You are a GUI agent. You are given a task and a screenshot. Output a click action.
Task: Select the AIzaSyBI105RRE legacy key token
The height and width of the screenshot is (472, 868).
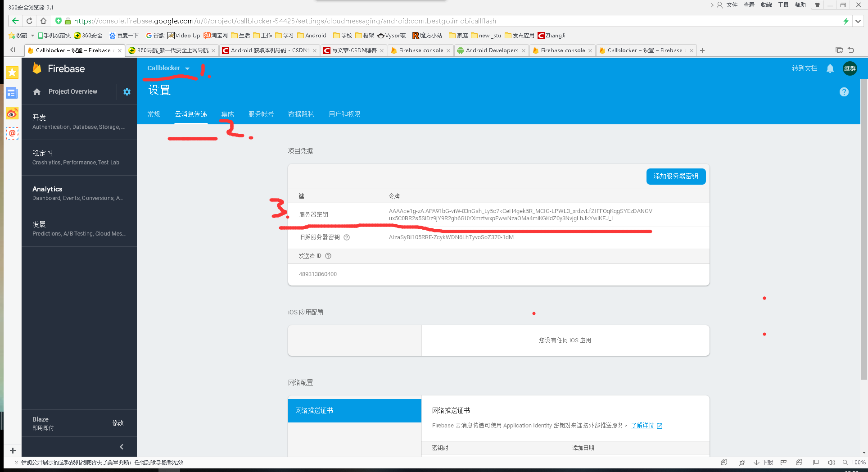coord(451,237)
